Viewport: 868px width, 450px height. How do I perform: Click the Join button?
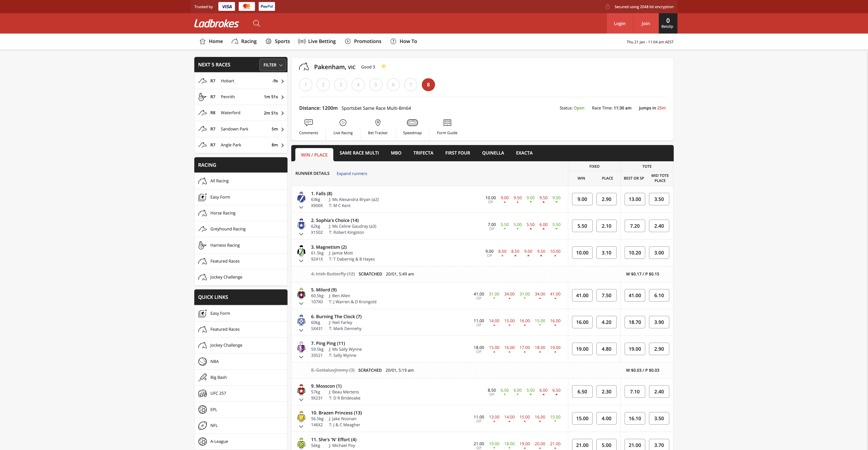pos(646,23)
